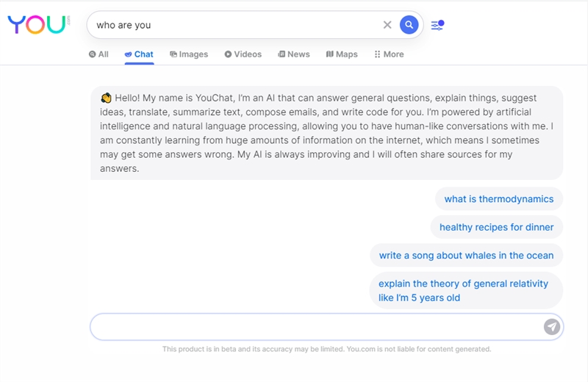588x382 pixels.
Task: Open the Images tab
Action: [189, 54]
